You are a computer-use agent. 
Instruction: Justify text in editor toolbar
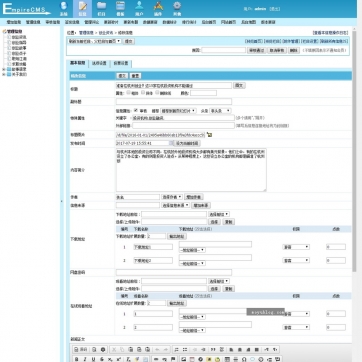(x=257, y=349)
